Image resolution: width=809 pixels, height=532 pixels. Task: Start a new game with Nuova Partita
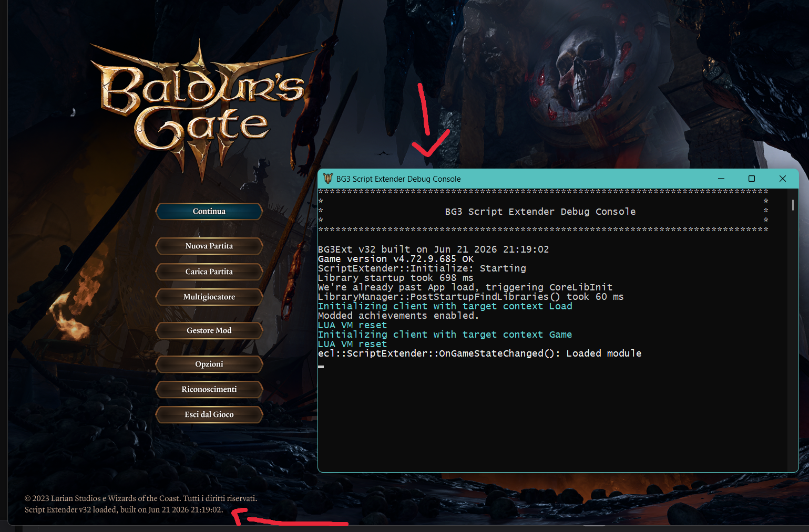(209, 246)
